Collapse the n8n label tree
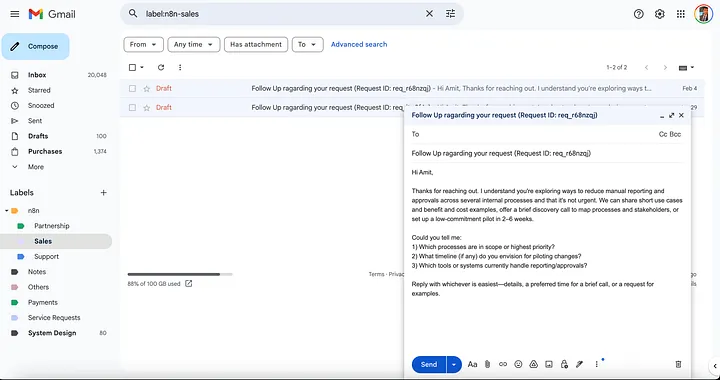Screen dimensions: 720x380 point(6,211)
